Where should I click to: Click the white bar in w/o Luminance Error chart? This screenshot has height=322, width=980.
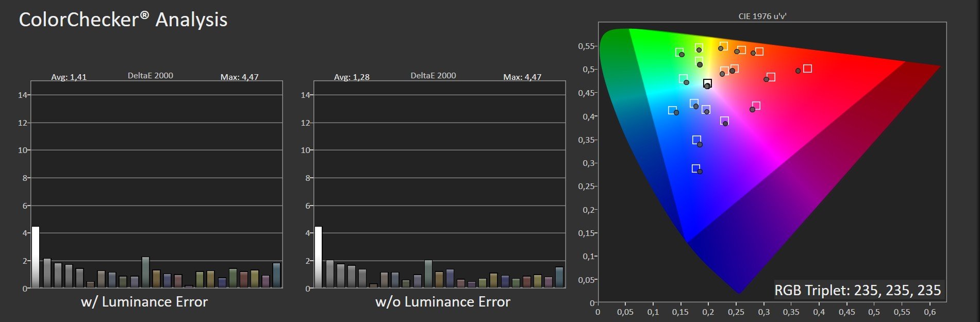pos(318,257)
